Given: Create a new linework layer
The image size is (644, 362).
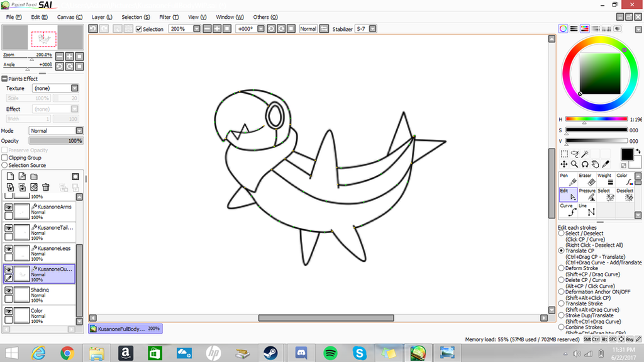Looking at the screenshot, I should [x=22, y=176].
